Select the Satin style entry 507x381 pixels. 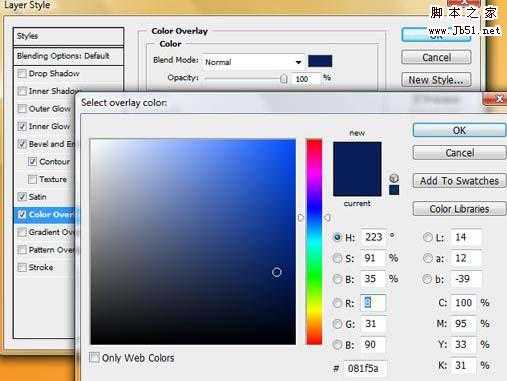click(37, 197)
